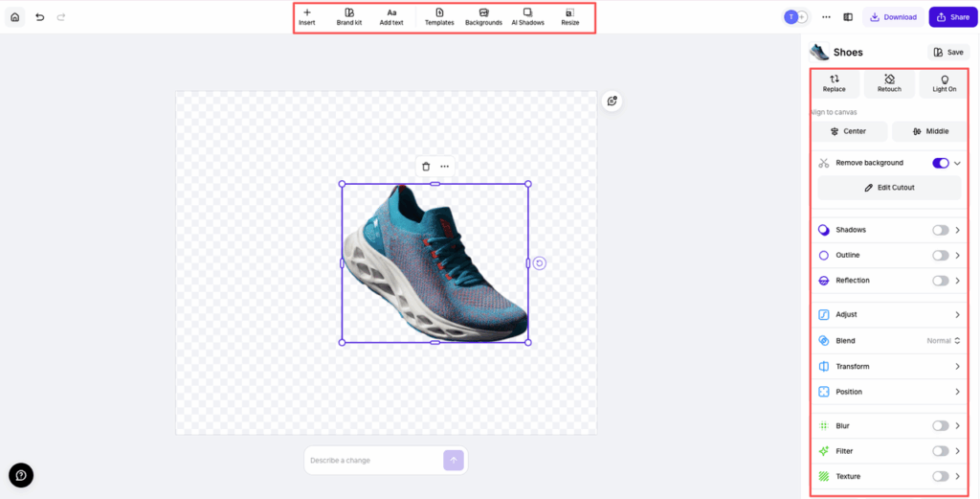Open the object three-dot menu above shoe

(444, 167)
